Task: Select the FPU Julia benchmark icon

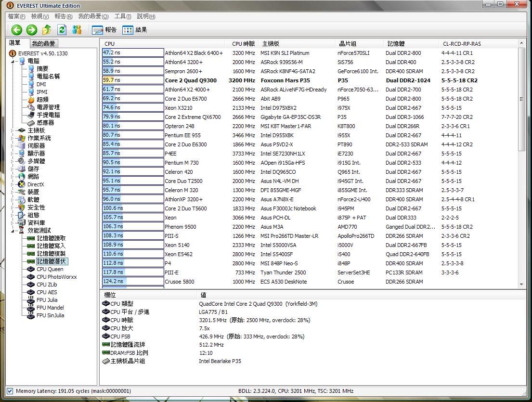Action: tap(31, 300)
